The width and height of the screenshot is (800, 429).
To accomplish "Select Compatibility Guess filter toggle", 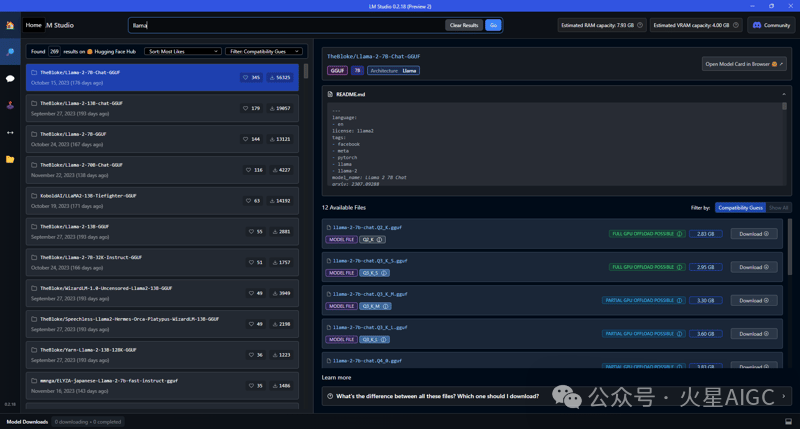I will click(x=740, y=208).
